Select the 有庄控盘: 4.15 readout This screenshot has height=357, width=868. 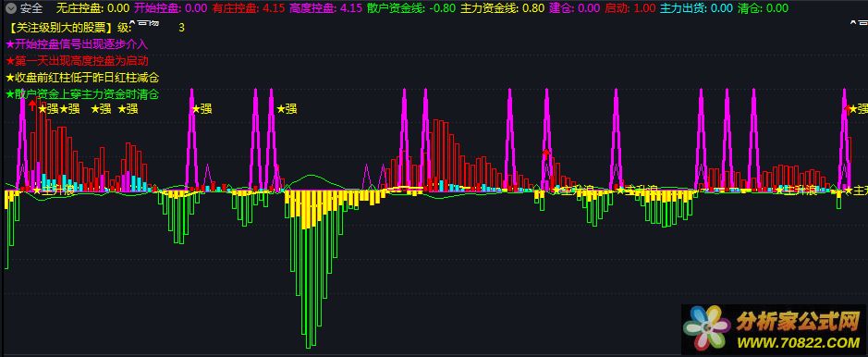click(x=248, y=8)
